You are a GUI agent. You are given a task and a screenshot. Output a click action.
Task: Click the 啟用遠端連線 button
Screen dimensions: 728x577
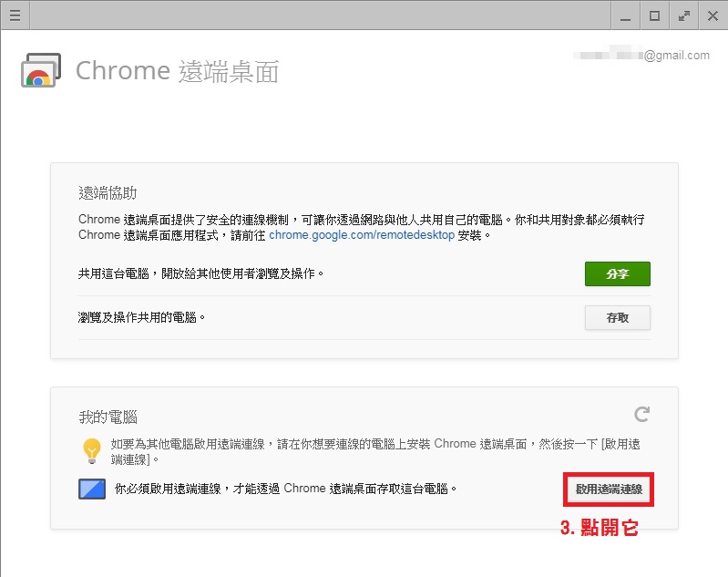609,489
